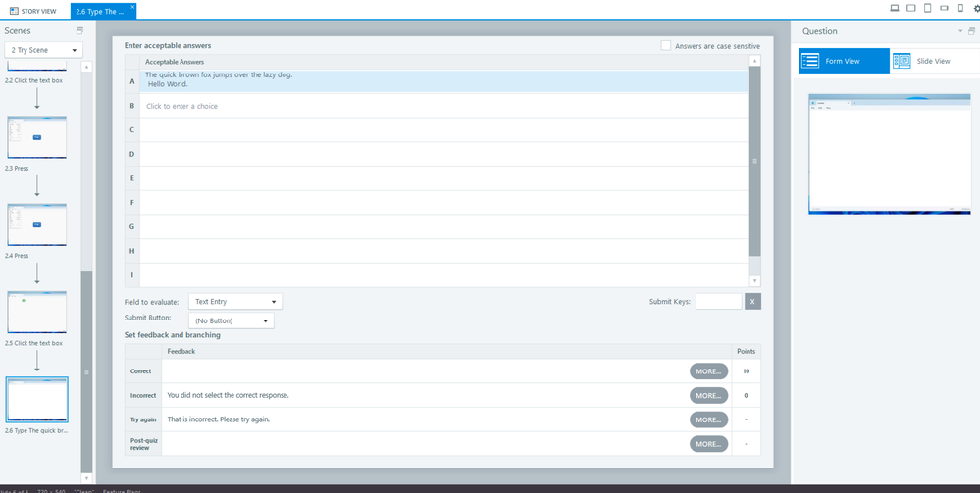The height and width of the screenshot is (493, 980).
Task: Click the Correct feedback text cell
Action: click(425, 371)
